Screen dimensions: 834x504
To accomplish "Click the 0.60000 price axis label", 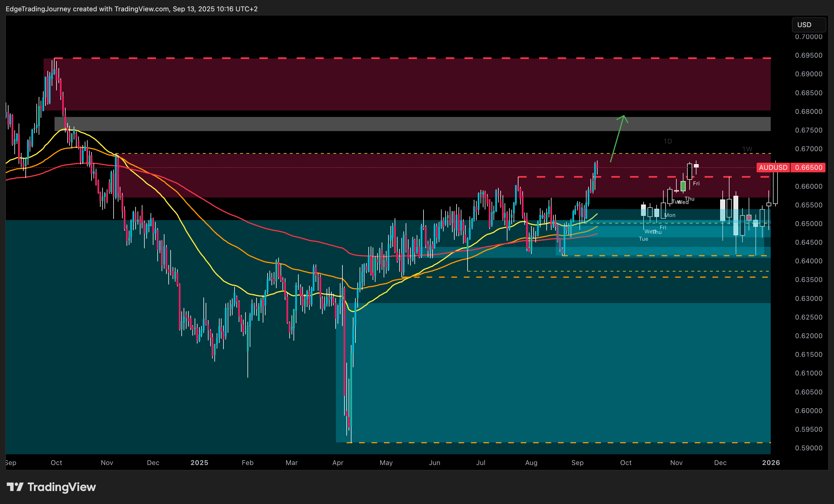I will (x=809, y=410).
